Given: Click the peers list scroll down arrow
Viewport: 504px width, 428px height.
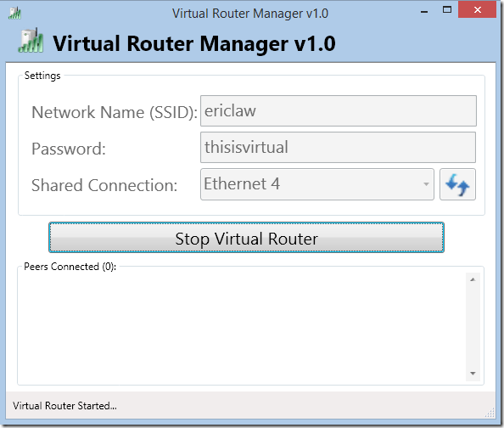Looking at the screenshot, I should pos(473,374).
